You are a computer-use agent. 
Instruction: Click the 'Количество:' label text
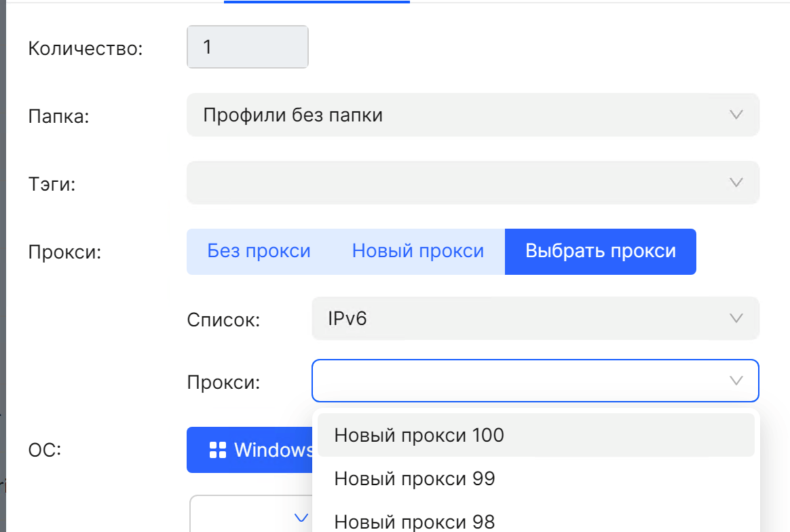(x=86, y=49)
